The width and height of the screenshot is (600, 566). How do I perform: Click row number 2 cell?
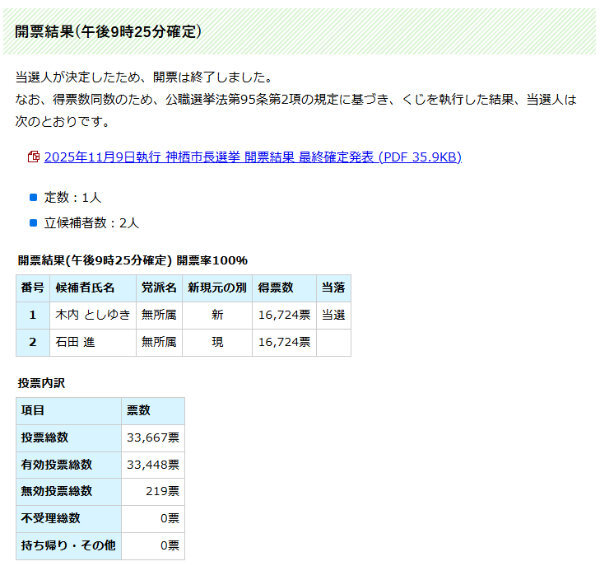[33, 342]
